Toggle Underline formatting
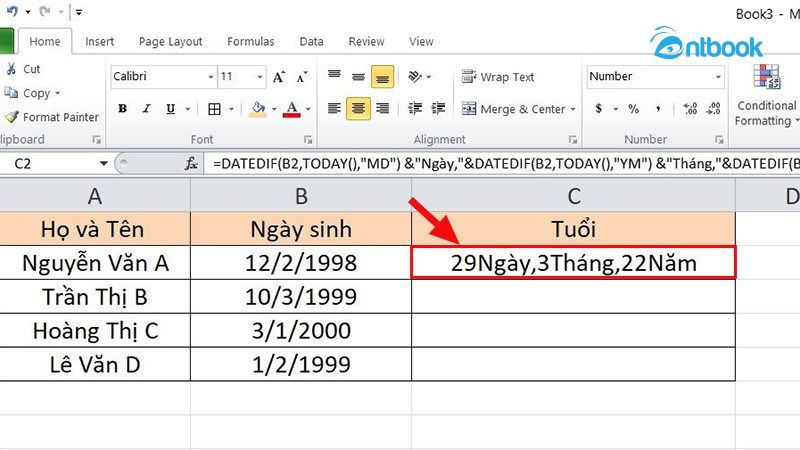Image resolution: width=800 pixels, height=450 pixels. (170, 109)
